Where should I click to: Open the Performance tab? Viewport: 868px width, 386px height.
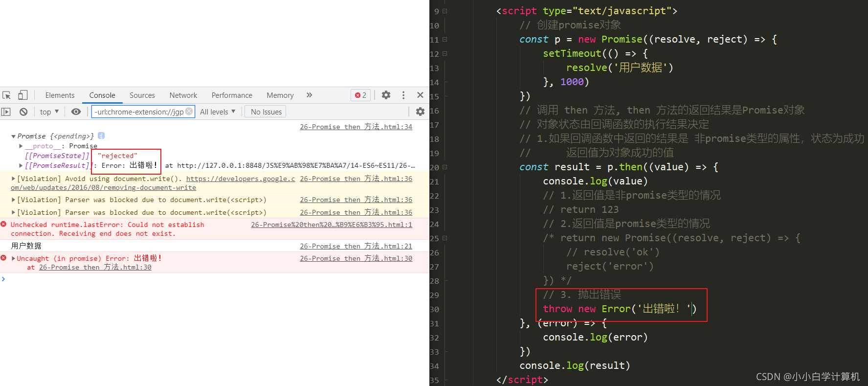tap(232, 95)
